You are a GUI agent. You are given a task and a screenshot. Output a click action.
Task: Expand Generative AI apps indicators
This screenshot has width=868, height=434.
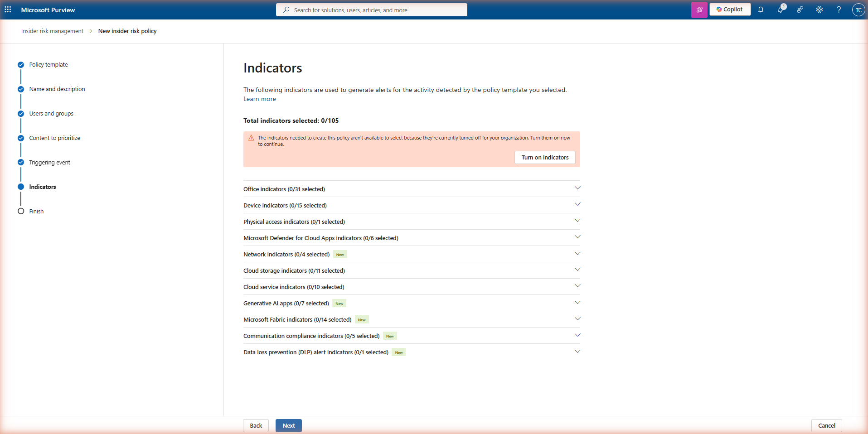coord(577,302)
